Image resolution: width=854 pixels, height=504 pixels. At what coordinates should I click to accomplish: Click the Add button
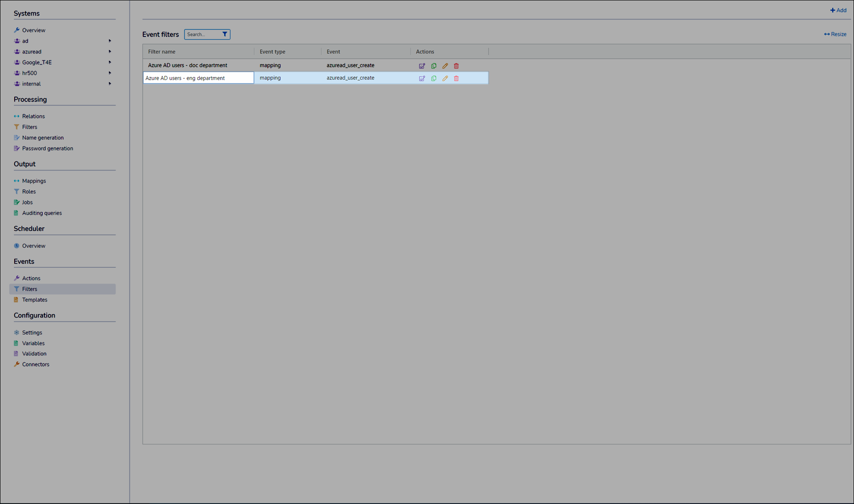tap(838, 10)
